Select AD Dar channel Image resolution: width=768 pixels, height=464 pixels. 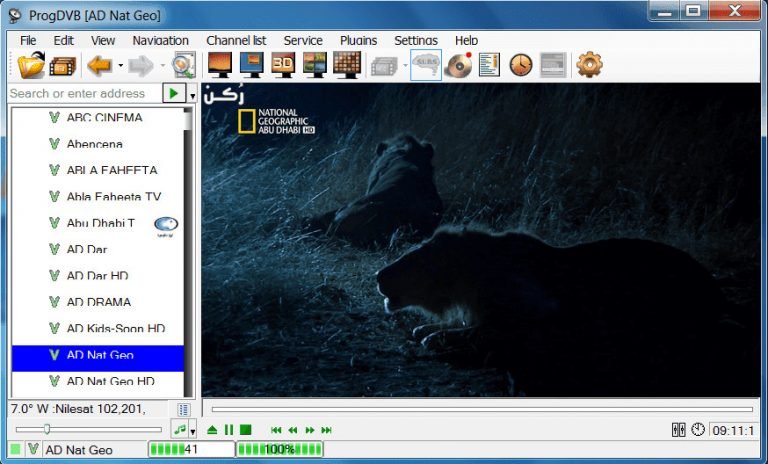point(97,249)
